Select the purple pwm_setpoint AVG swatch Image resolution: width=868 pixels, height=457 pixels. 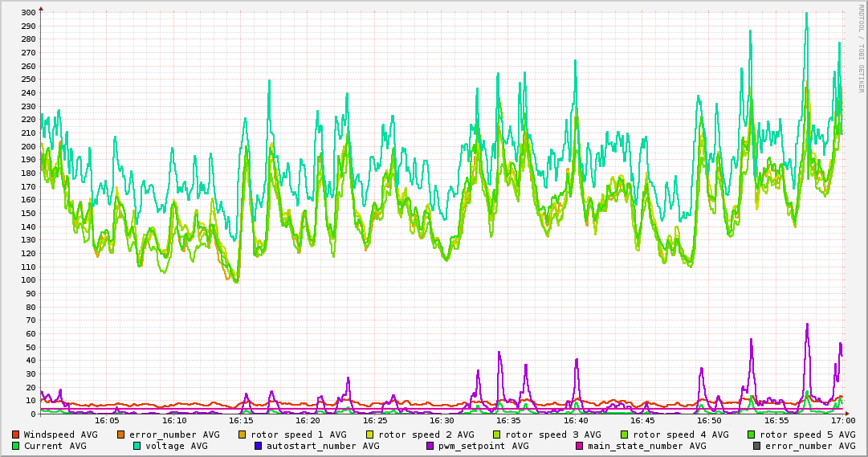click(x=430, y=446)
